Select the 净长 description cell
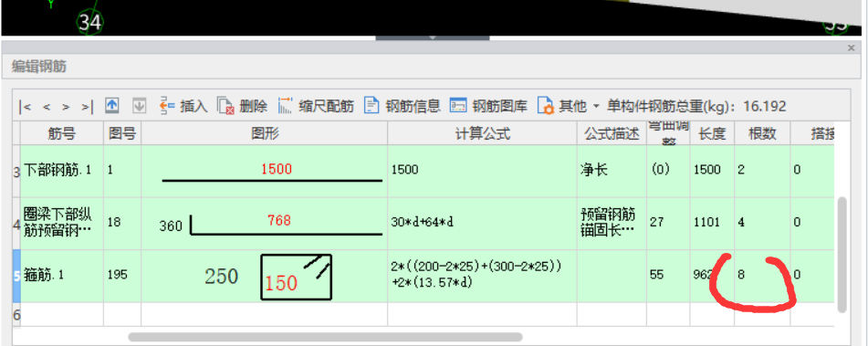 pos(612,171)
